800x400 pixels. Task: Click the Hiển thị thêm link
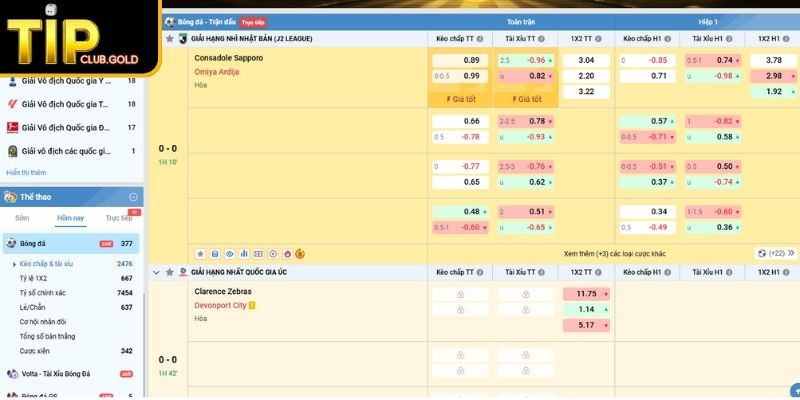coord(26,172)
